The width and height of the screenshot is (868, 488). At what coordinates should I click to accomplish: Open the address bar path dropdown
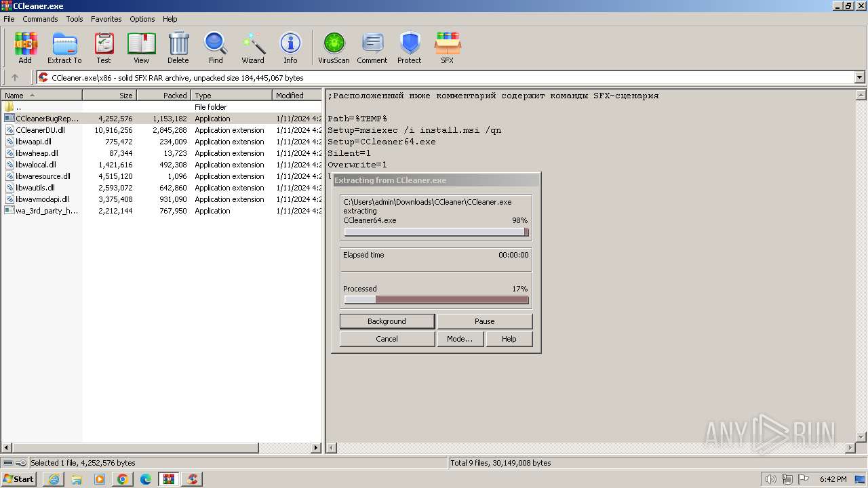[x=860, y=77]
